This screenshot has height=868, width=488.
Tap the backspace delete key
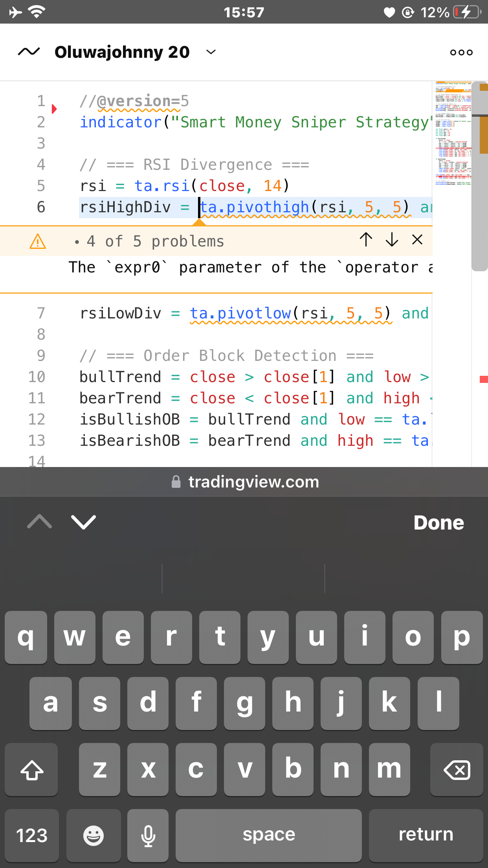(457, 769)
